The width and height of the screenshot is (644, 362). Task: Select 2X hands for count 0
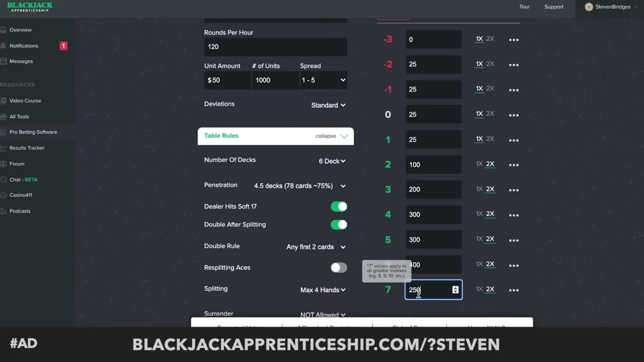coord(490,114)
